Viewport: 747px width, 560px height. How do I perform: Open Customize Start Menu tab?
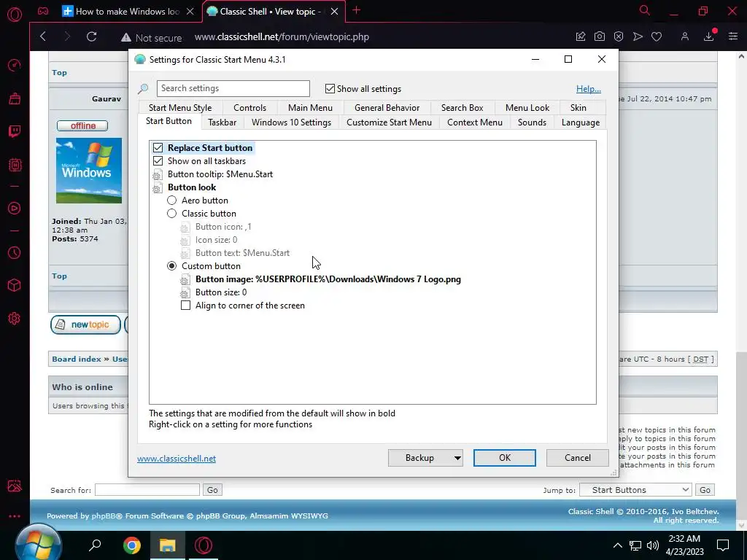[389, 122]
